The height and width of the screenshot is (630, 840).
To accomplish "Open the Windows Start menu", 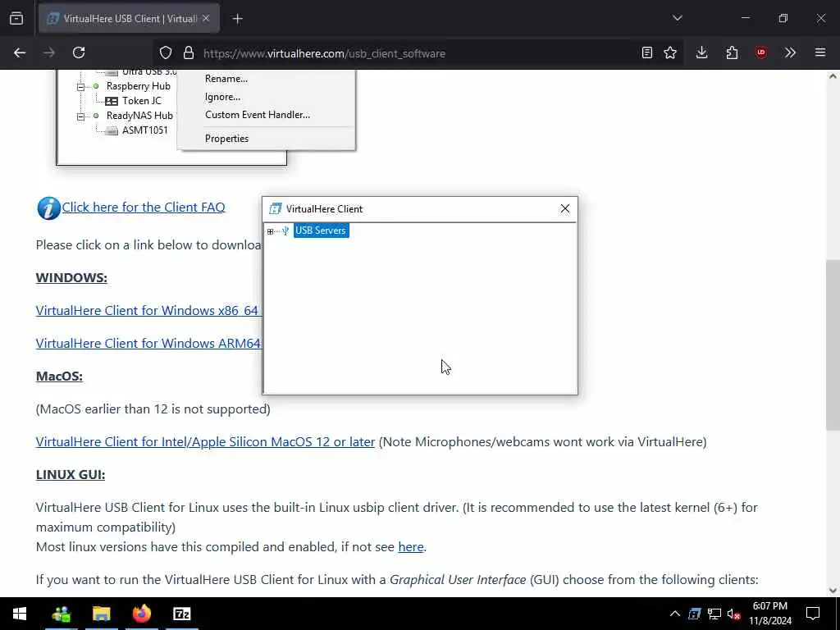I will 20,614.
